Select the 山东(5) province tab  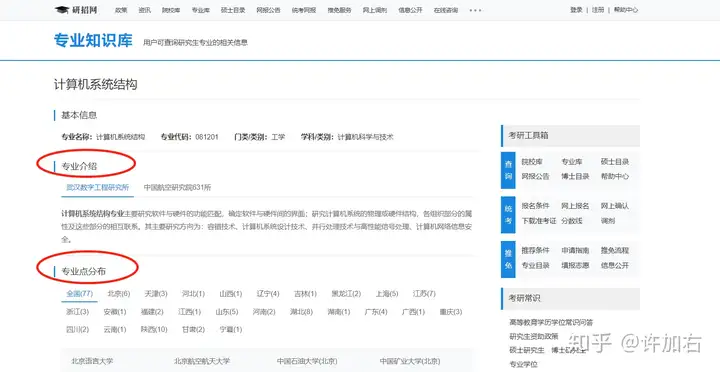coord(227,312)
